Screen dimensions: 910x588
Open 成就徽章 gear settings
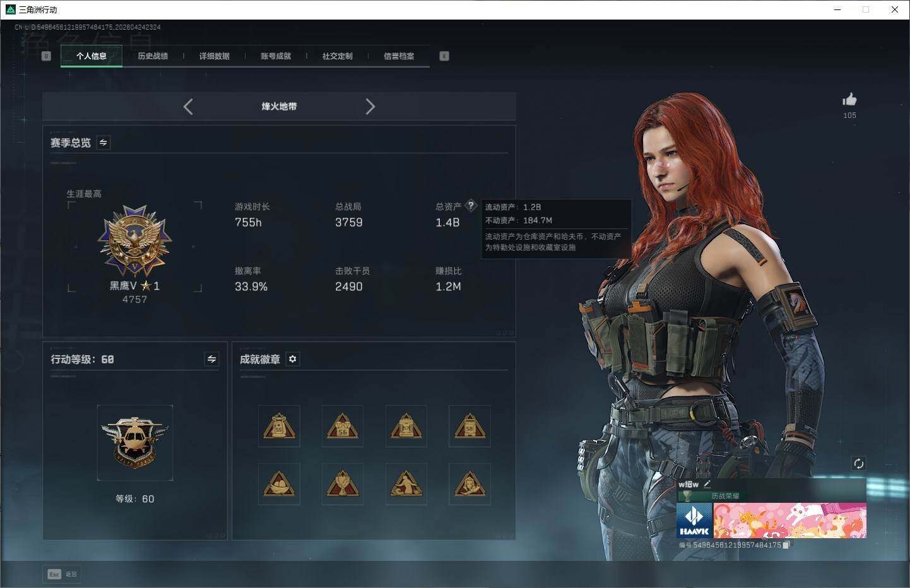(x=293, y=359)
